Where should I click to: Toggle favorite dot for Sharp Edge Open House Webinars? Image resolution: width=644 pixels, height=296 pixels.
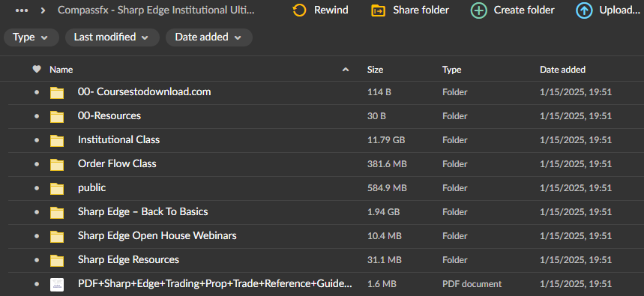[37, 236]
